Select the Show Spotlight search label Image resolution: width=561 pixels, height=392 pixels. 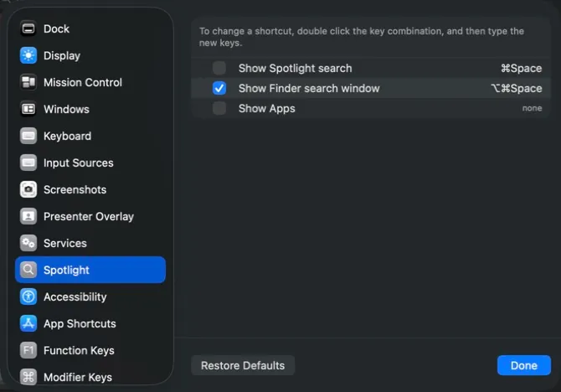point(296,69)
